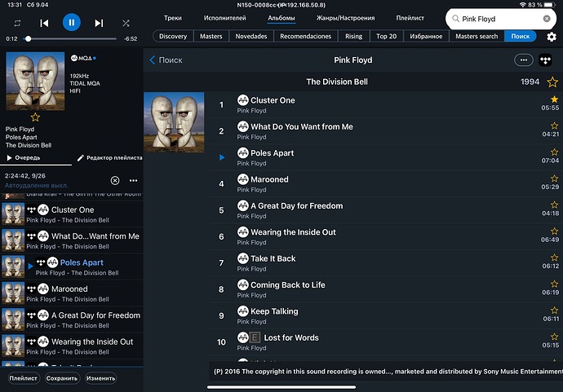
Task: Favorite What Do You Want from Me star
Action: 554,126
